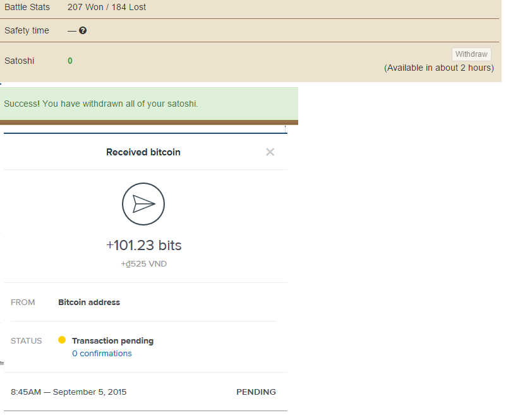Click the Safety time help question mark icon

(x=83, y=30)
